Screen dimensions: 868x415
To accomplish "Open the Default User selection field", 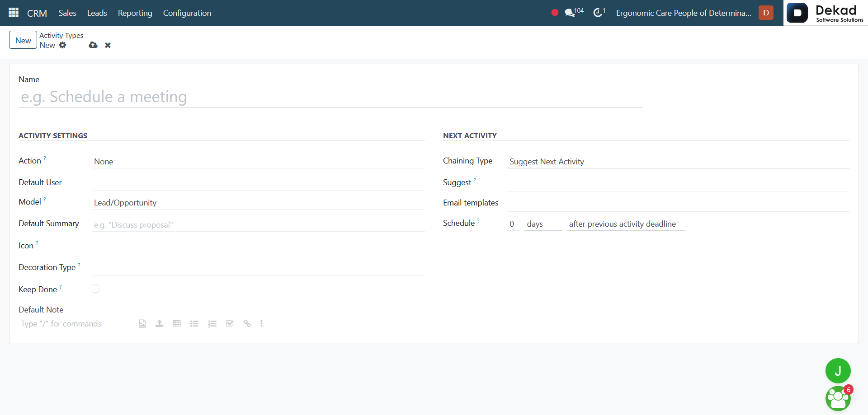I will (258, 183).
